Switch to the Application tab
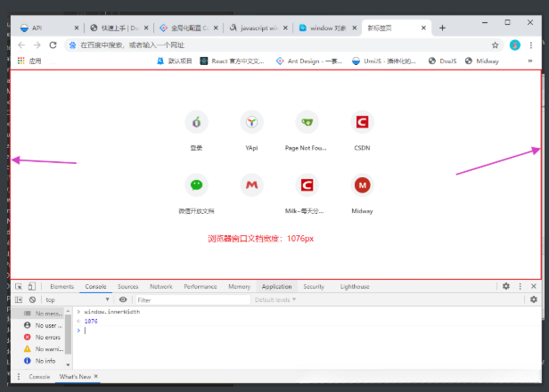 point(276,286)
